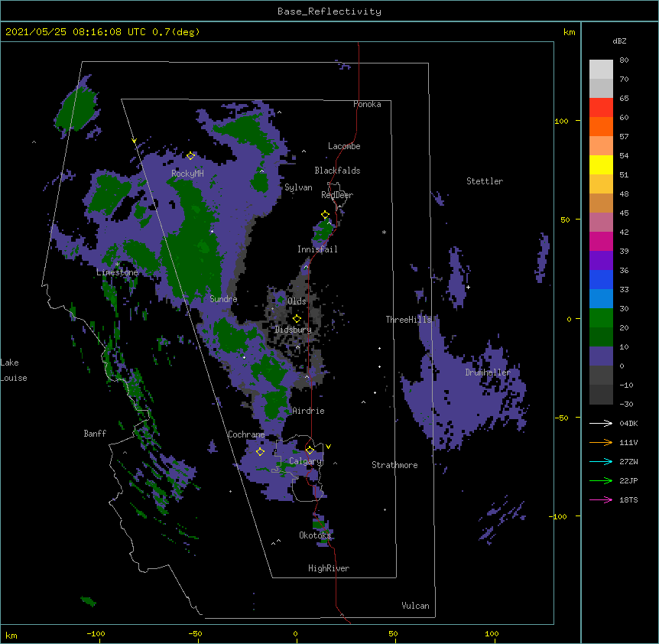Click the Drumheller city label

point(488,372)
